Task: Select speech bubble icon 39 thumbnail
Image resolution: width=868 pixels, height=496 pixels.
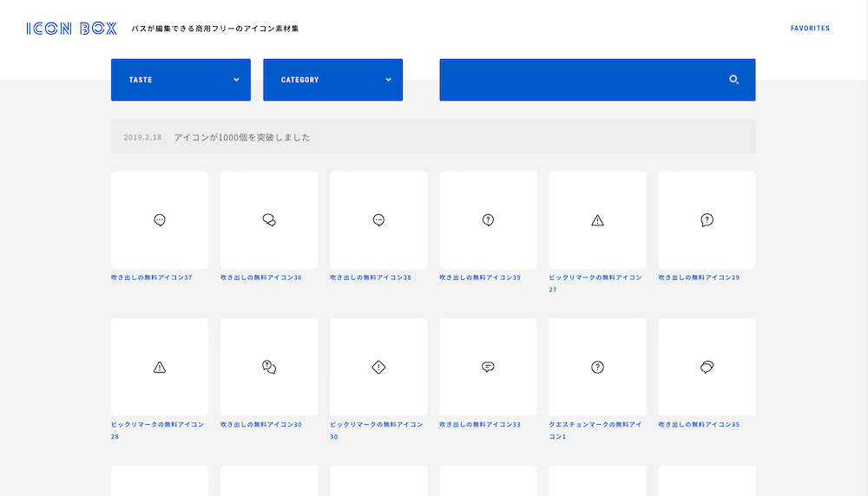Action: tap(488, 220)
